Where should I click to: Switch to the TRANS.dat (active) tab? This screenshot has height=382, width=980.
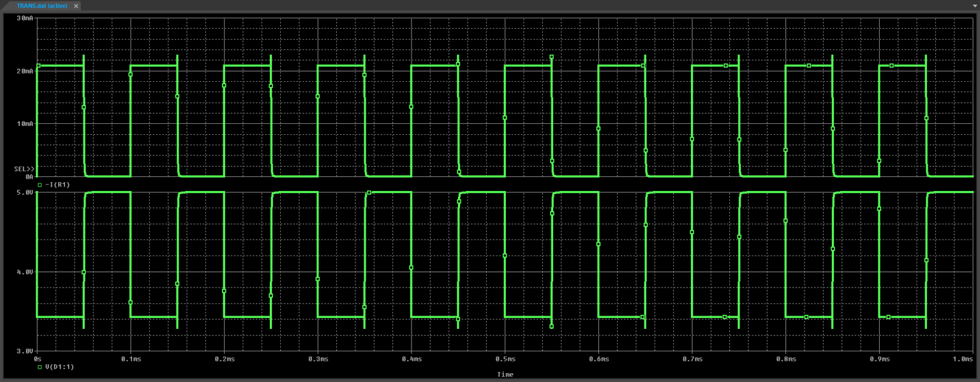(41, 6)
